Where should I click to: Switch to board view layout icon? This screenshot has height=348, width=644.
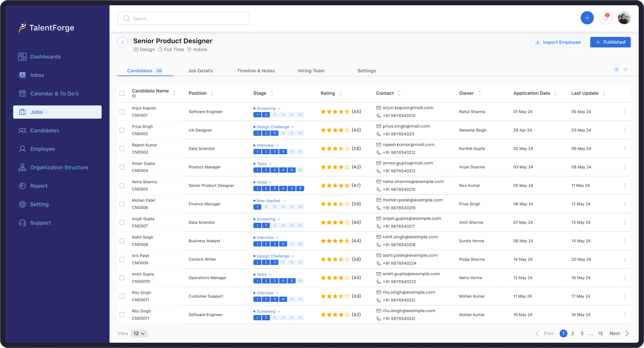click(x=625, y=70)
